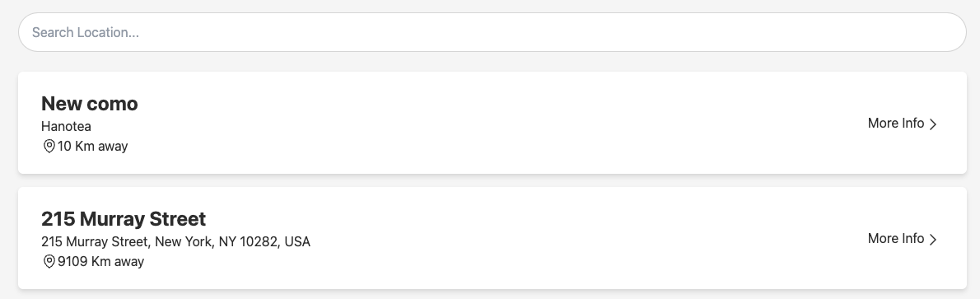The height and width of the screenshot is (299, 980).
Task: Click the Hanotea address line
Action: coord(66,126)
